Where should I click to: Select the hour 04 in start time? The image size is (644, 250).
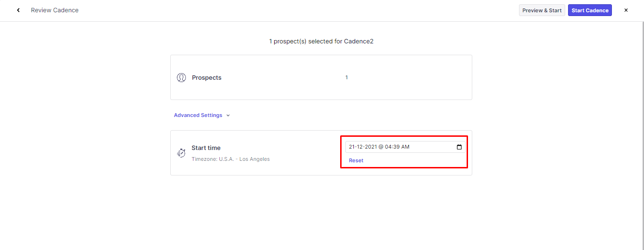(x=388, y=147)
